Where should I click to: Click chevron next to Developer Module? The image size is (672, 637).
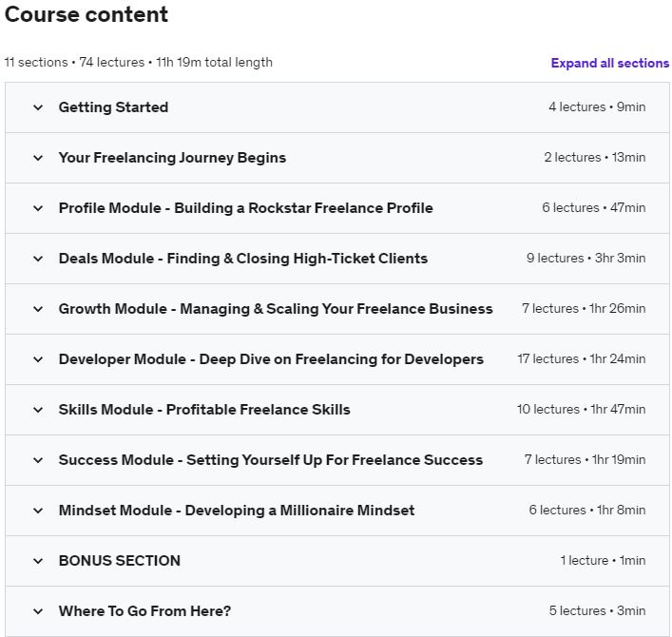pos(38,359)
